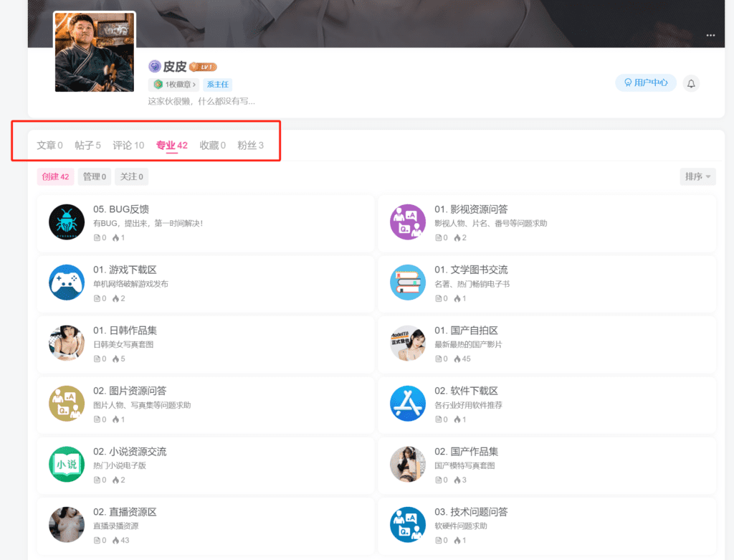Screen dimensions: 734x560
Task: Open the 排序 sort dropdown
Action: point(697,176)
